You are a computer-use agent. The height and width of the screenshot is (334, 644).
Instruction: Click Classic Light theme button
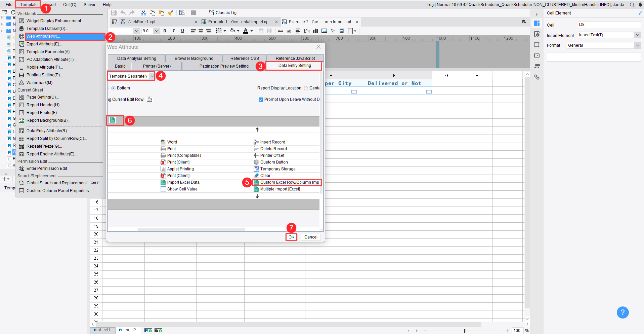click(x=224, y=13)
